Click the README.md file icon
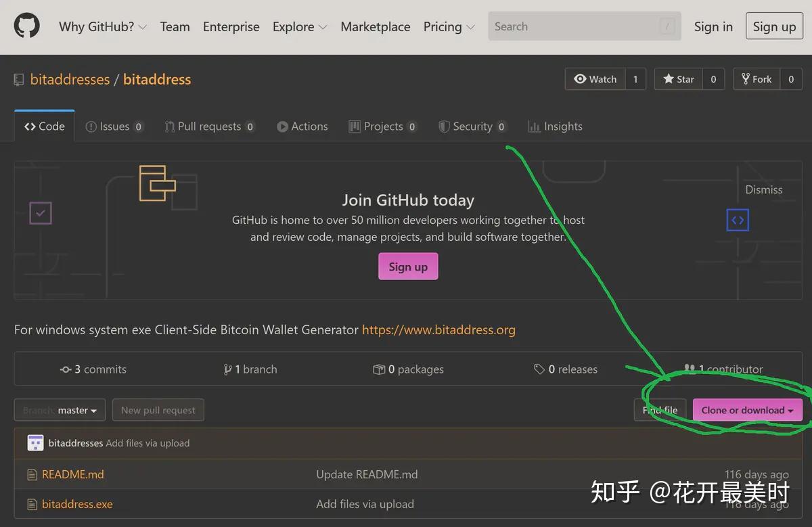The height and width of the screenshot is (527, 812). click(32, 475)
